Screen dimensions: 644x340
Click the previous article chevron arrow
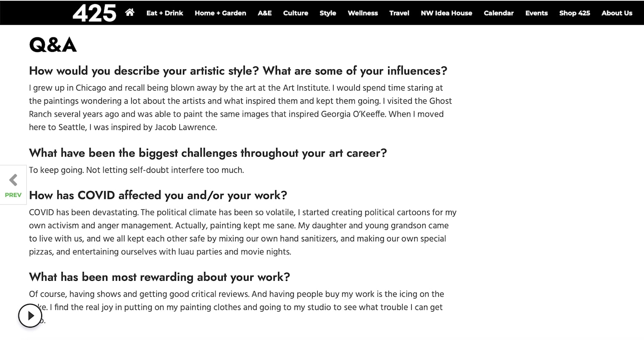(13, 180)
